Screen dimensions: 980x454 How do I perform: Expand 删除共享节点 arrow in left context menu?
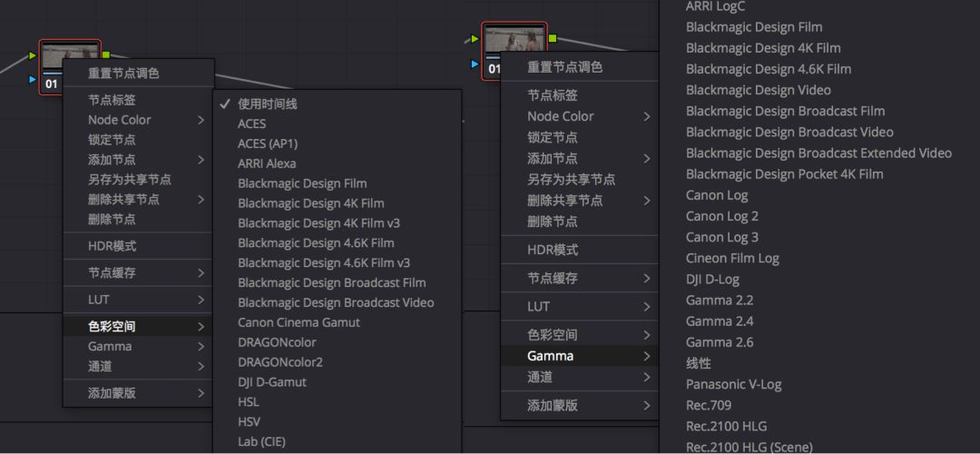(201, 200)
